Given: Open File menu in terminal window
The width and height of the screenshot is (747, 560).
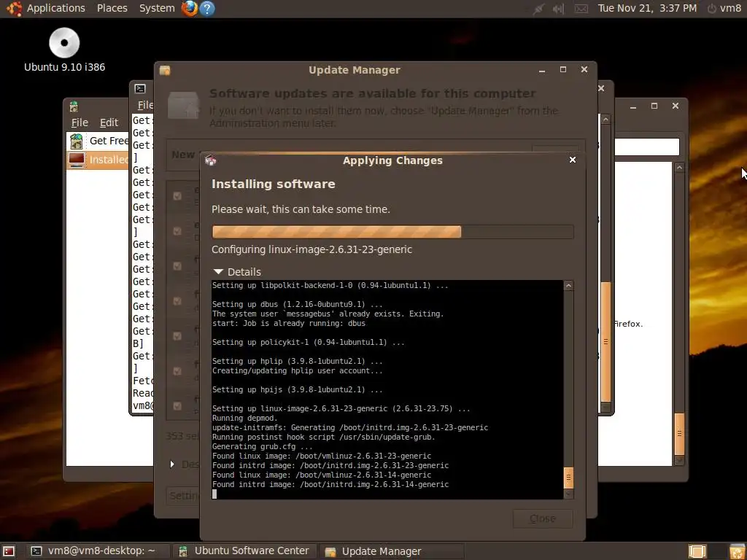Looking at the screenshot, I should tap(145, 105).
